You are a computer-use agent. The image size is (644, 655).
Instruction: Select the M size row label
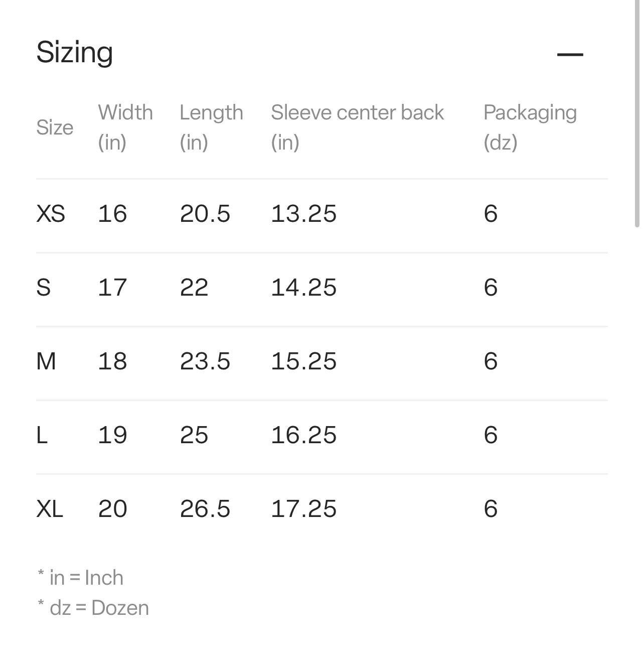tap(46, 361)
